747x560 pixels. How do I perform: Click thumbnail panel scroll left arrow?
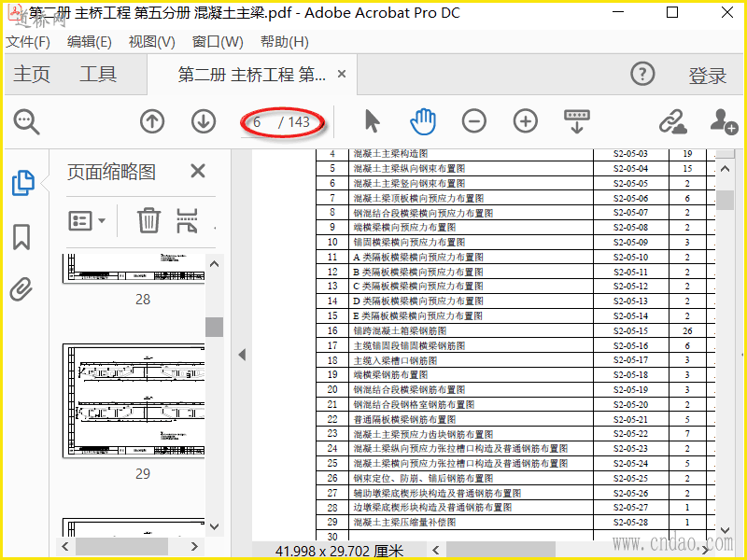[65, 546]
